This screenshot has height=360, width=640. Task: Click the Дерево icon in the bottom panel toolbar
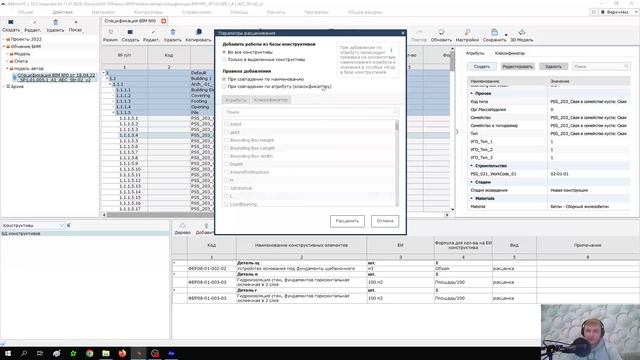(182, 226)
